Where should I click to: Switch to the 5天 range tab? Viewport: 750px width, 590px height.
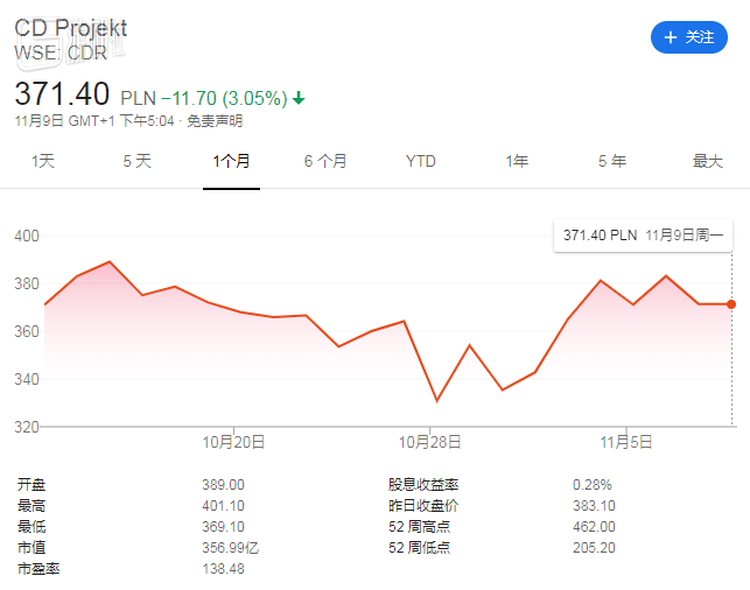coord(137,161)
